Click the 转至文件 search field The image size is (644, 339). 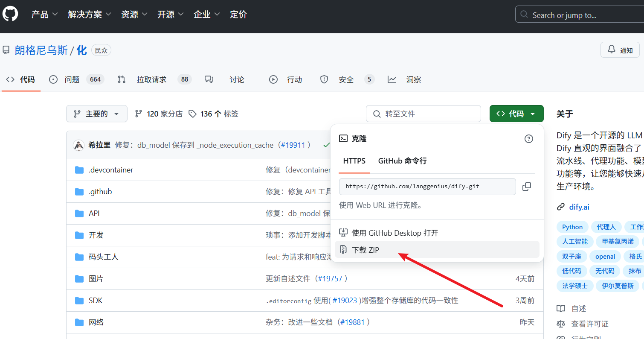[424, 114]
